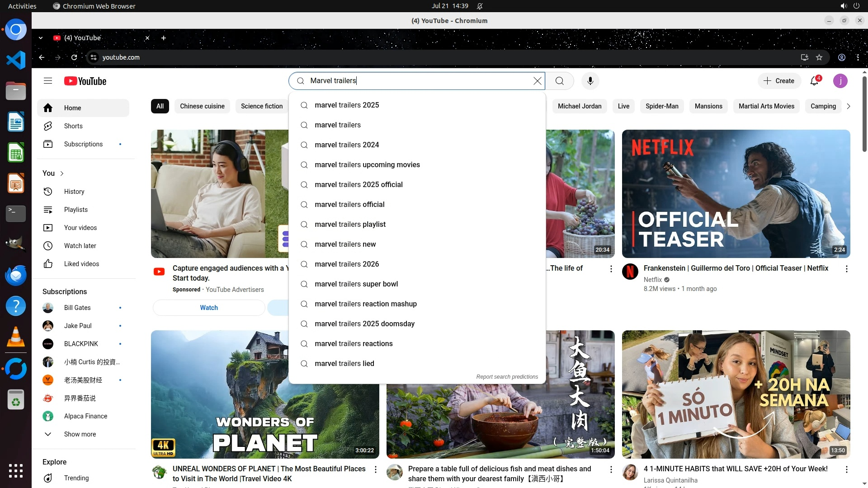
Task: Select the Spider-Man filter chip
Action: (662, 106)
